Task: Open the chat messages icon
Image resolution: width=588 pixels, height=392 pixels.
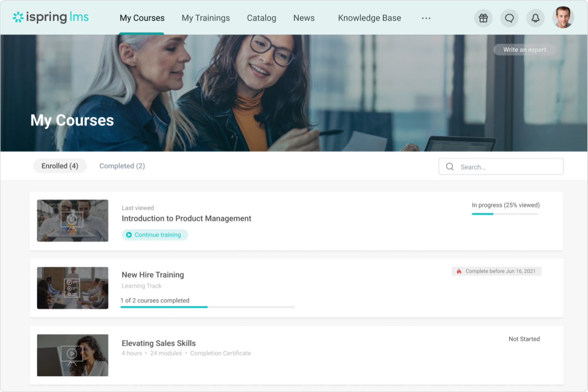Action: (x=509, y=18)
